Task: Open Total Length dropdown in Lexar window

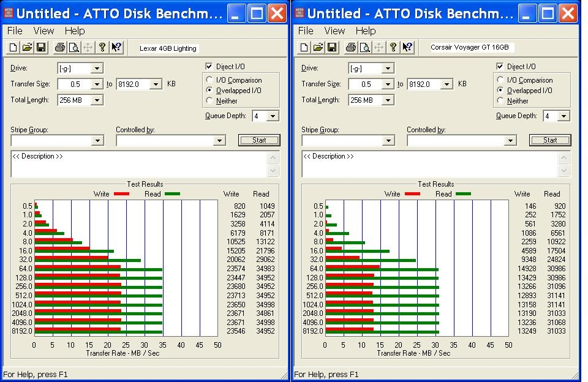Action: click(97, 100)
